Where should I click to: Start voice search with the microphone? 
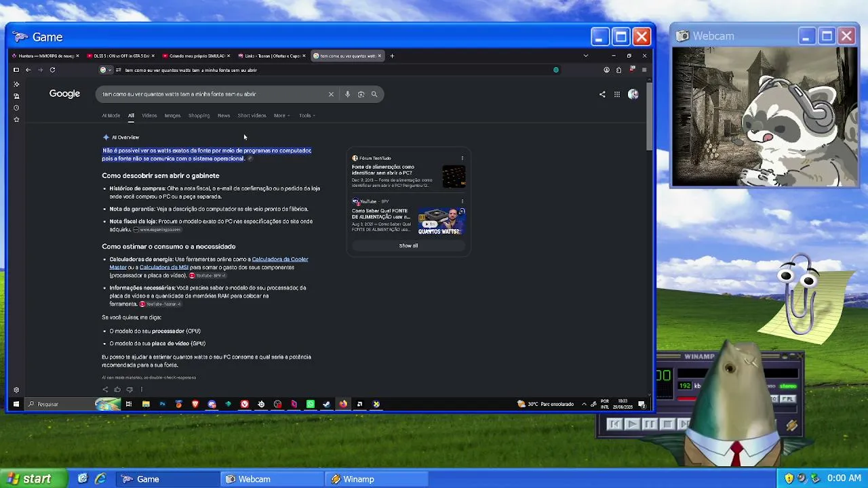(347, 94)
